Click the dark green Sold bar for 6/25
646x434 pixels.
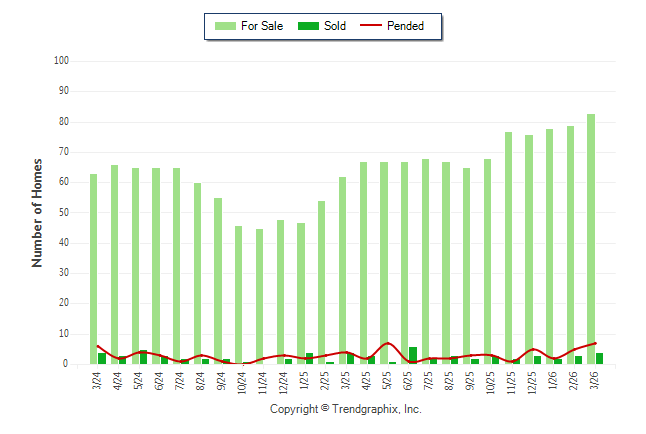pyautogui.click(x=413, y=356)
